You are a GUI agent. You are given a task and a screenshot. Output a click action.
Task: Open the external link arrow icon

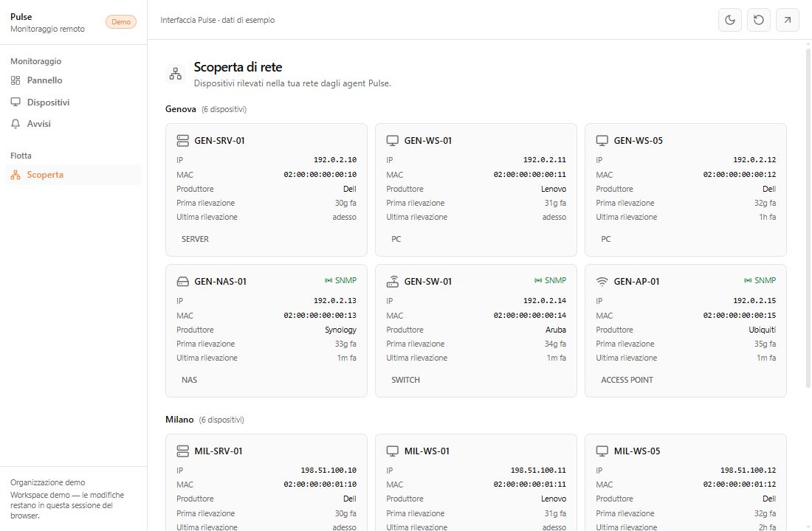point(787,20)
